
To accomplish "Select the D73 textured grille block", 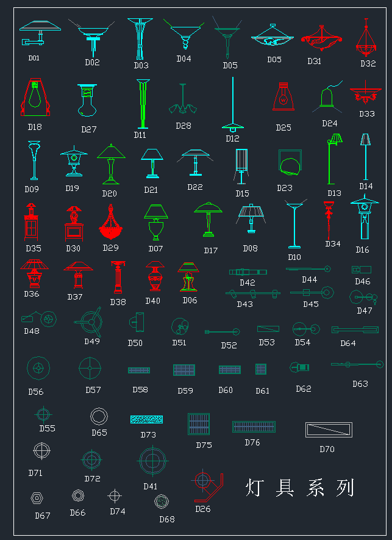I will click(x=146, y=420).
